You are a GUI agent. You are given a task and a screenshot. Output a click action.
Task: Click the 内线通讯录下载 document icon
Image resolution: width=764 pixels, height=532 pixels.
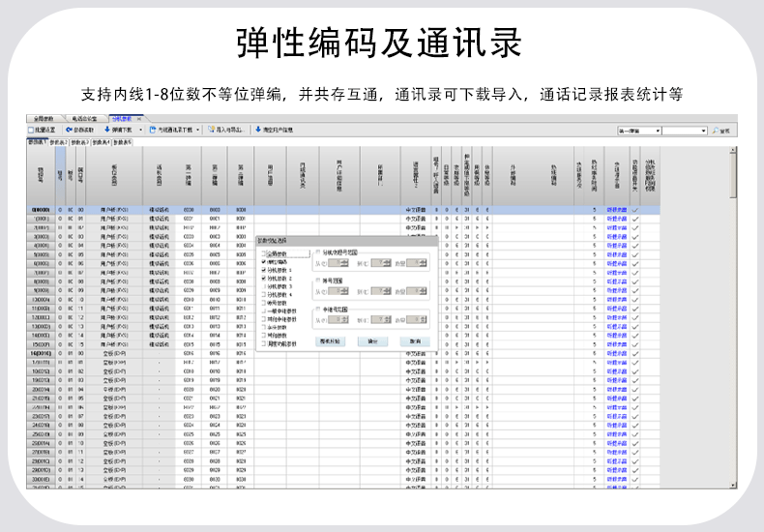click(x=153, y=130)
